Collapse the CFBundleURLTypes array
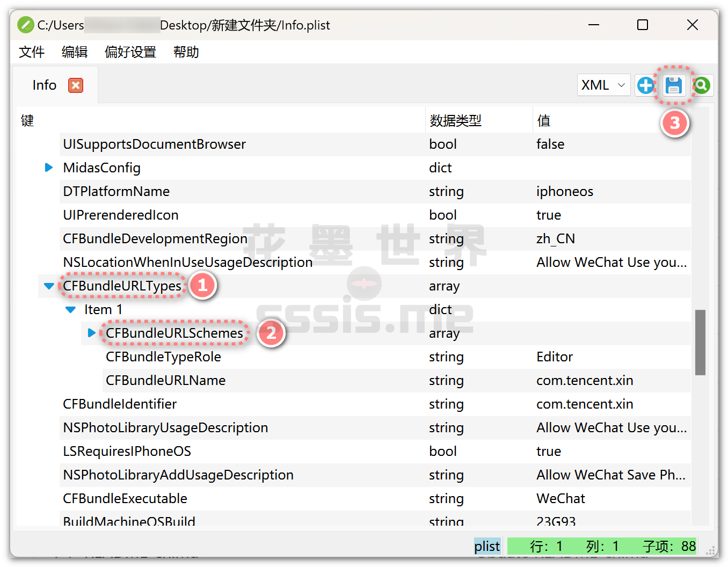728x567 pixels. [x=49, y=286]
